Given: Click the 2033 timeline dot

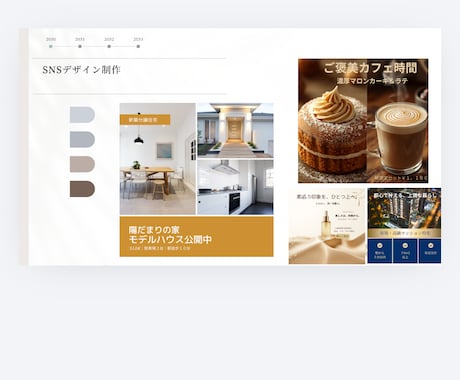Looking at the screenshot, I should 138,46.
